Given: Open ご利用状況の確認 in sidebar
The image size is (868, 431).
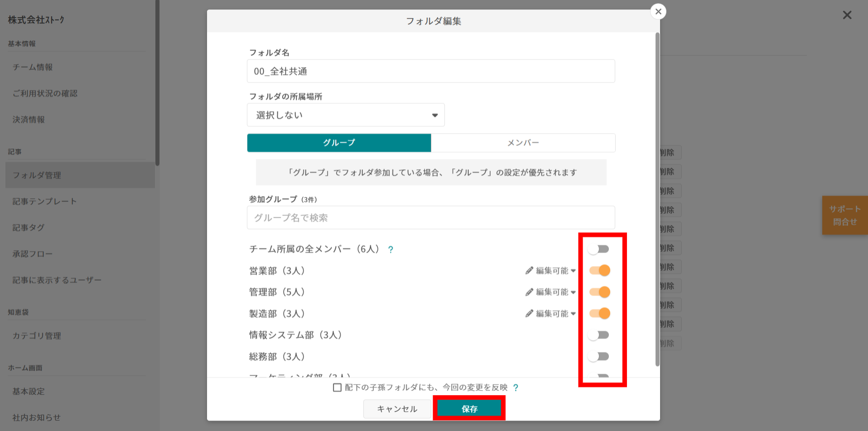Looking at the screenshot, I should point(45,93).
